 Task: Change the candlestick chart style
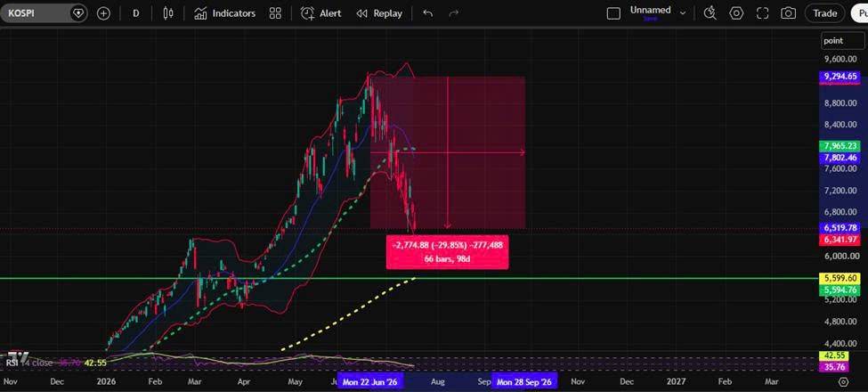[x=168, y=14]
